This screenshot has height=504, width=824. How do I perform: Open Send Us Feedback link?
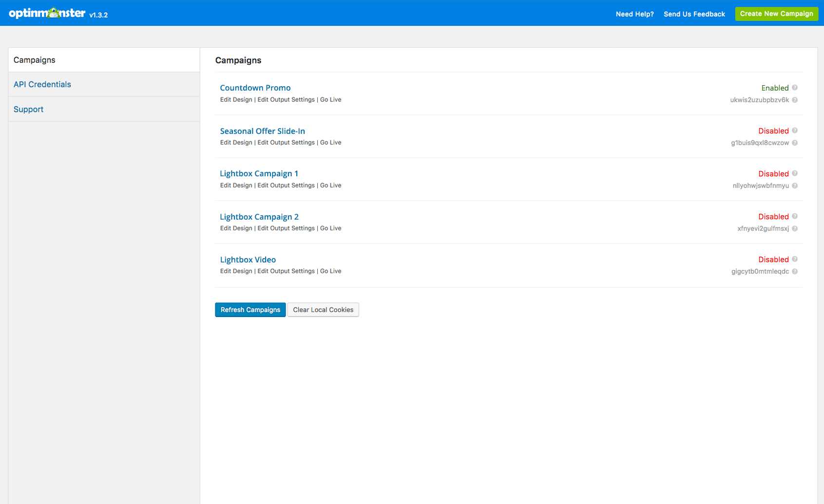pos(694,14)
